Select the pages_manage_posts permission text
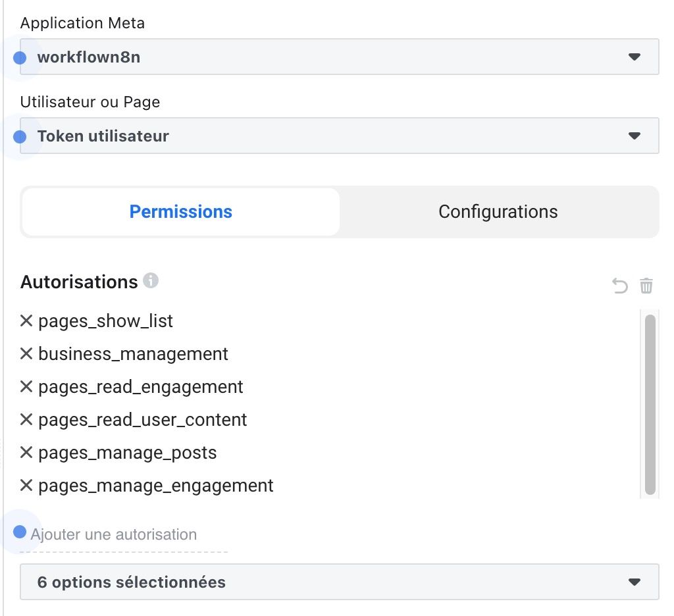 pos(128,453)
